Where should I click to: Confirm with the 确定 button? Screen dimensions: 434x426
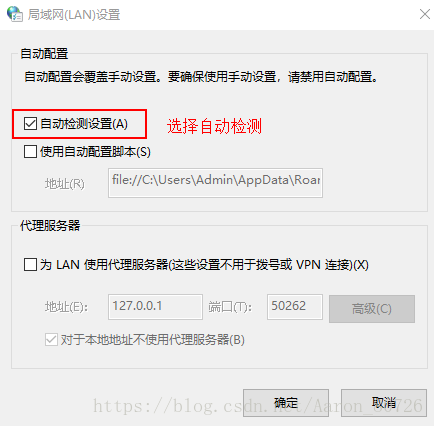pos(286,403)
